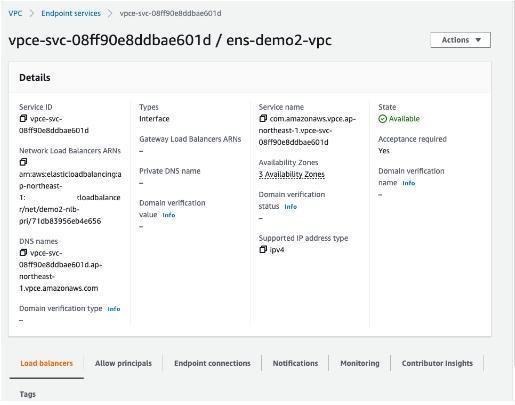Go back to Endpoint services breadcrumb
Viewport: 515px width, 405px height.
click(71, 13)
